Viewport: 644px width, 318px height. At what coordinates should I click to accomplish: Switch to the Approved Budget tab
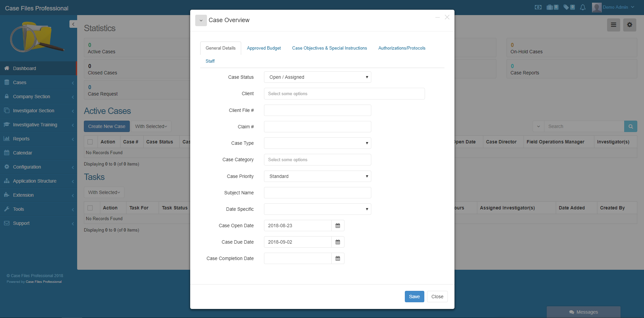(264, 48)
